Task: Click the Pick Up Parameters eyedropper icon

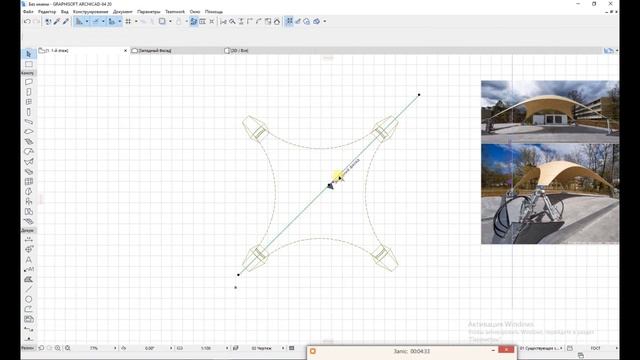Action: [x=57, y=21]
